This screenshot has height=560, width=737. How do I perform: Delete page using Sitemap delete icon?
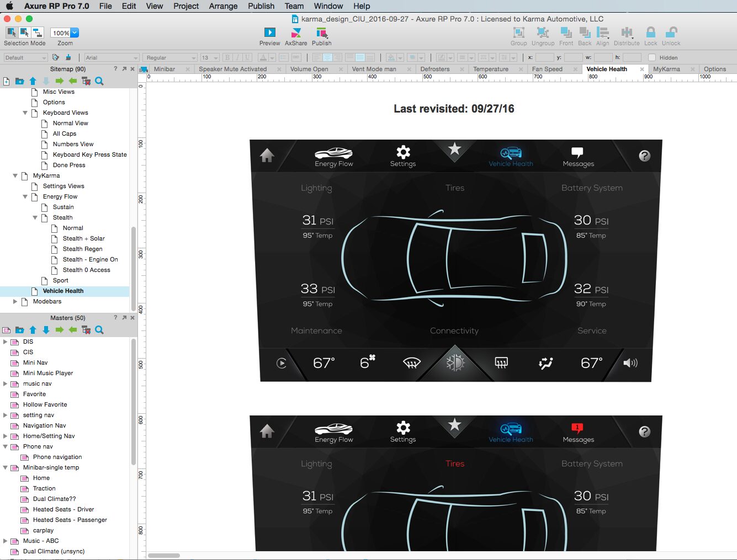click(86, 81)
